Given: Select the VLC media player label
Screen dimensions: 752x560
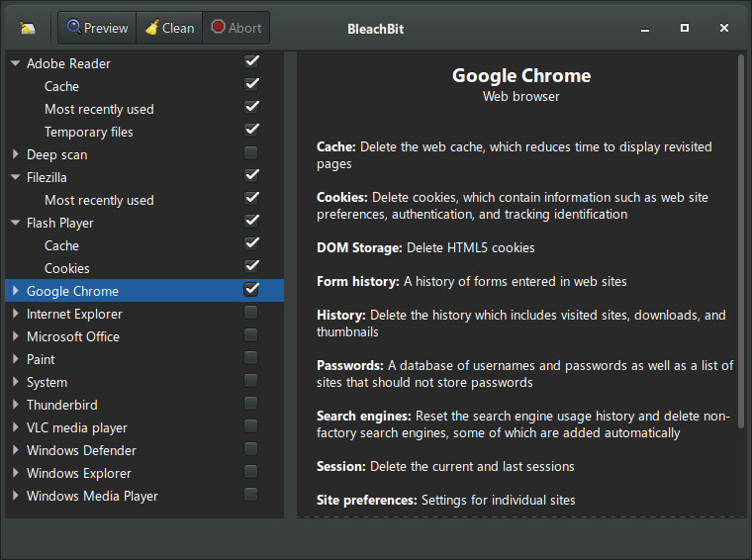Looking at the screenshot, I should tap(77, 427).
